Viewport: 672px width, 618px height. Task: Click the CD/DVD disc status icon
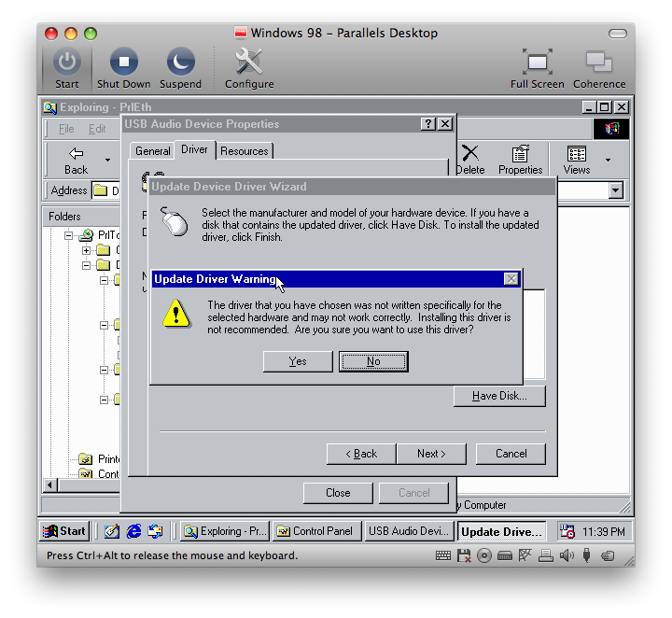pos(483,555)
